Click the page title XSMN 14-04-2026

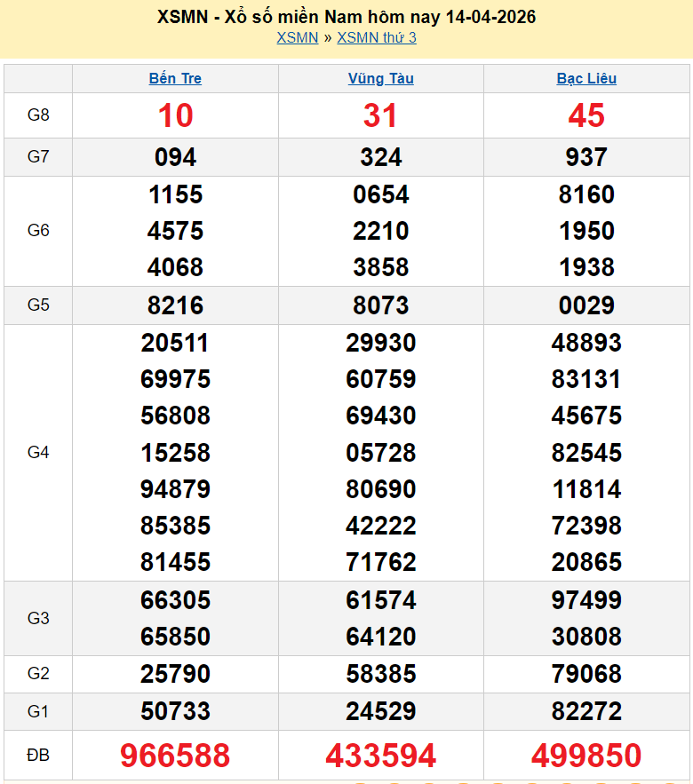pyautogui.click(x=346, y=17)
